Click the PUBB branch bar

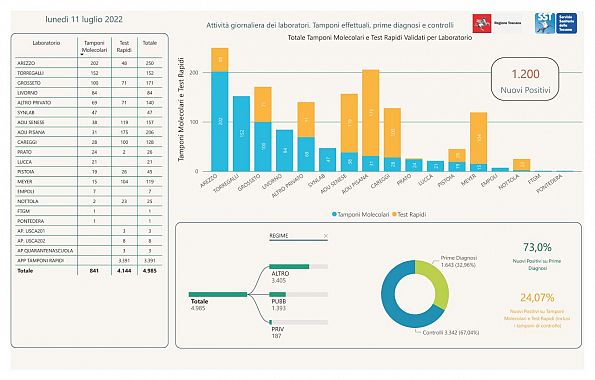point(298,295)
